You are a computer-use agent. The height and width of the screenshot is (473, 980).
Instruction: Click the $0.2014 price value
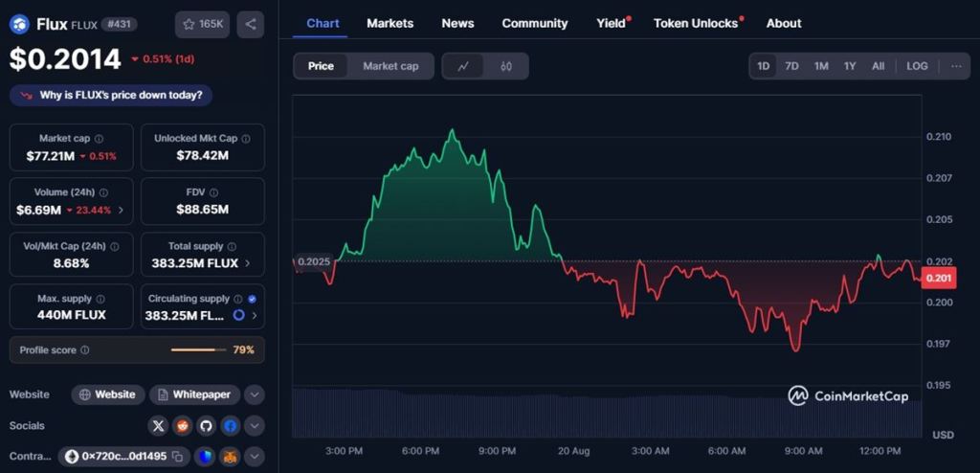pos(65,58)
